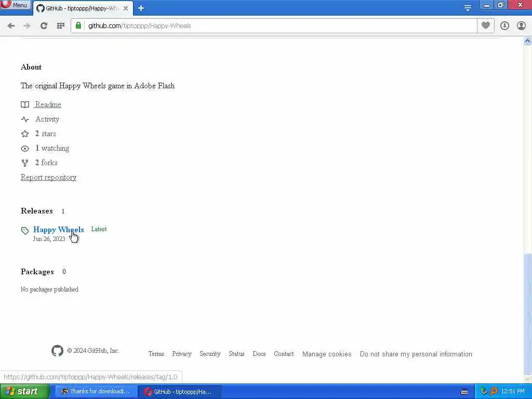Click the book icon beside Readme
Viewport: 532px width, 399px height.
[x=25, y=104]
